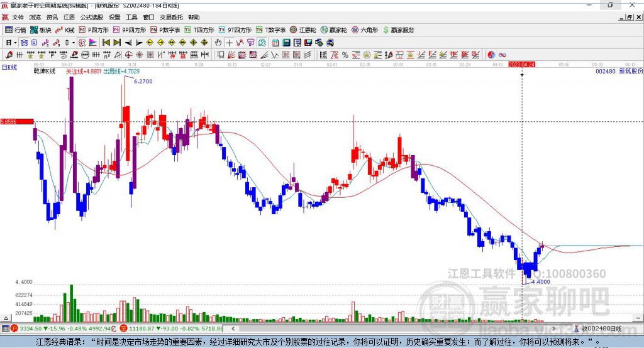This screenshot has width=644, height=348.
Task: Open the T四方形 tool
Action: coord(199,30)
